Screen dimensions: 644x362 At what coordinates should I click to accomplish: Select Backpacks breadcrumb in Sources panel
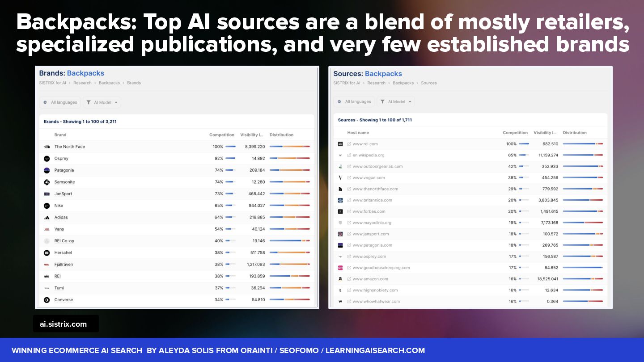(403, 83)
